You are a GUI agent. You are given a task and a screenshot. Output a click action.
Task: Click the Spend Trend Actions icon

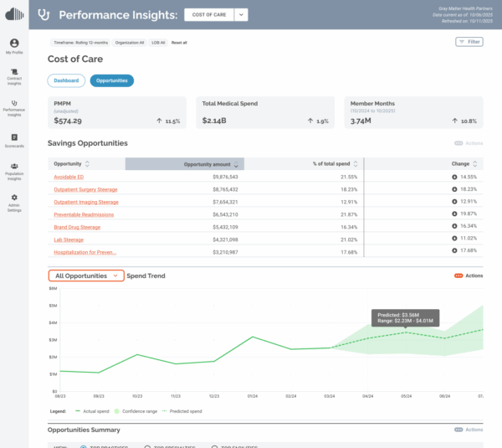point(458,275)
